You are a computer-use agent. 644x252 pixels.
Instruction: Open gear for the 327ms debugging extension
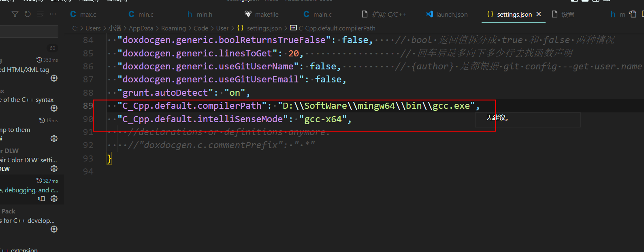[54, 198]
